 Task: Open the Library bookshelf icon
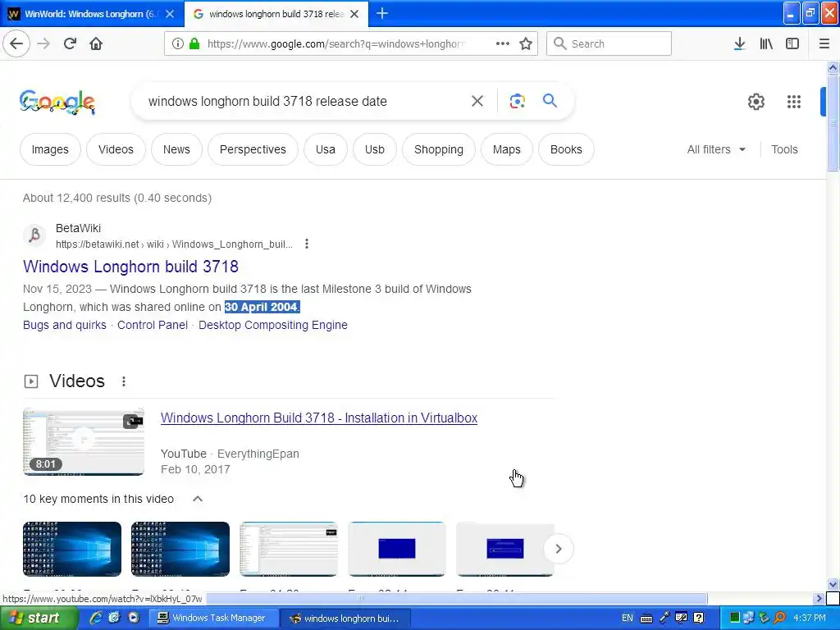pyautogui.click(x=766, y=43)
